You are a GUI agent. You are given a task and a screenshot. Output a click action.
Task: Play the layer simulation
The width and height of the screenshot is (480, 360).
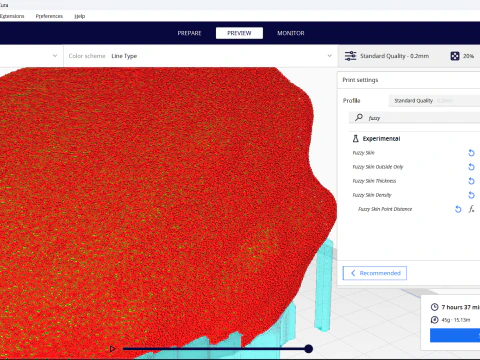pos(113,349)
